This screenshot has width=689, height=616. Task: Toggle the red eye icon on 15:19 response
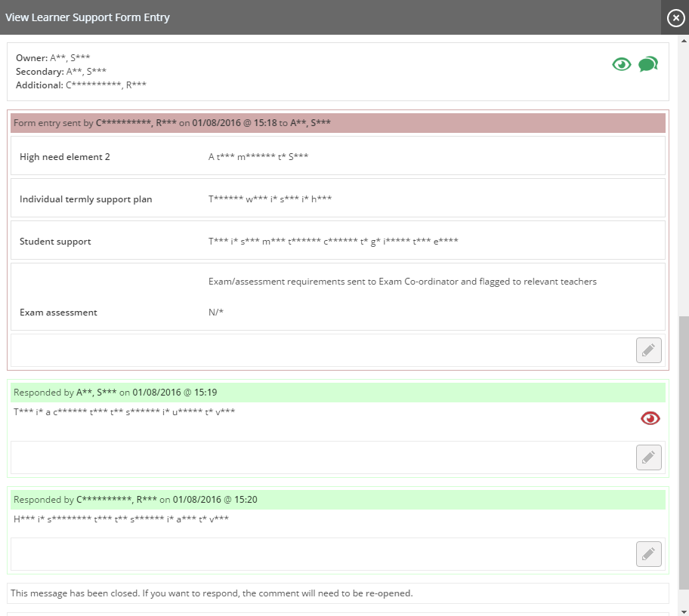[x=650, y=418]
